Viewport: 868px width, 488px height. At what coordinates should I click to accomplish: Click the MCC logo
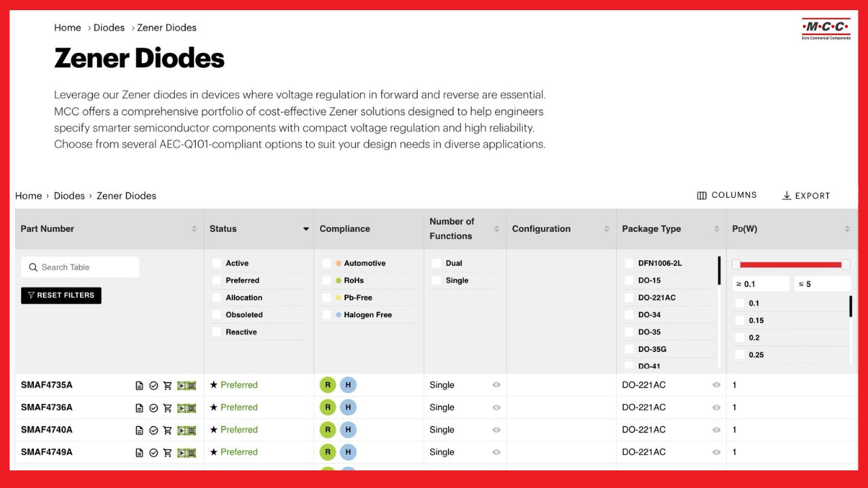pos(825,28)
